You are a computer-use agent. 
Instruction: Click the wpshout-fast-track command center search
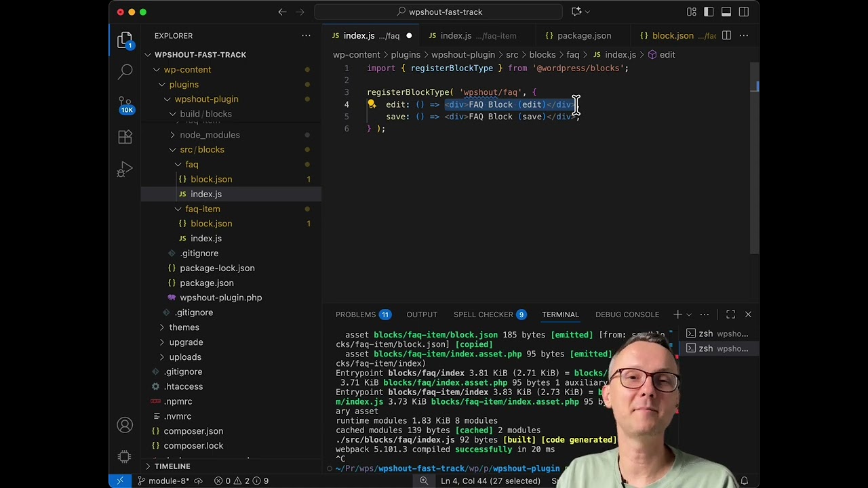tap(439, 12)
